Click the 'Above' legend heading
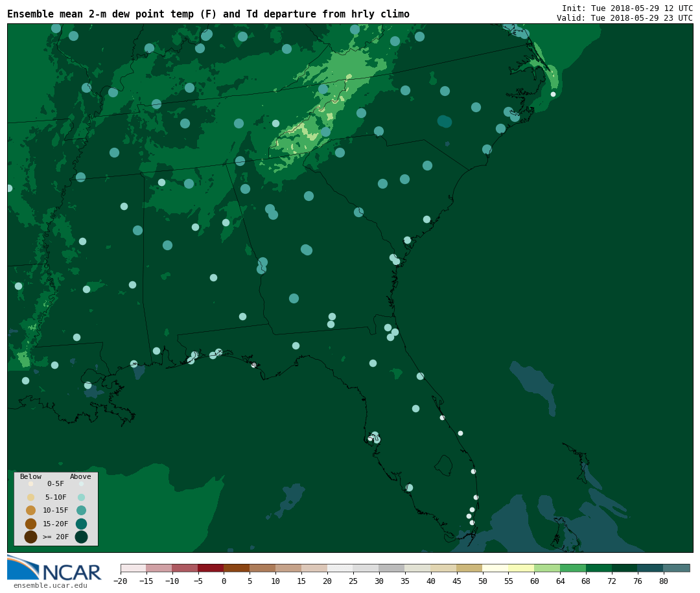Image resolution: width=700 pixels, height=593 pixels. tap(80, 476)
